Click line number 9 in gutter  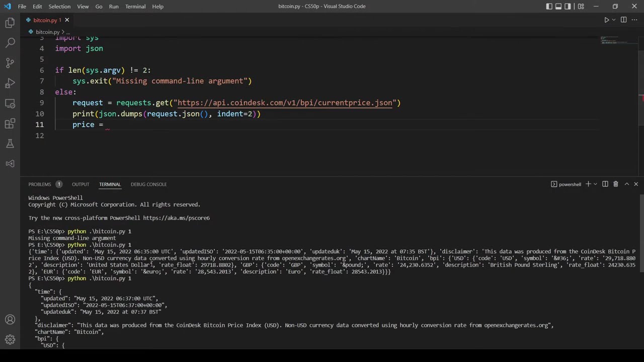(x=42, y=103)
